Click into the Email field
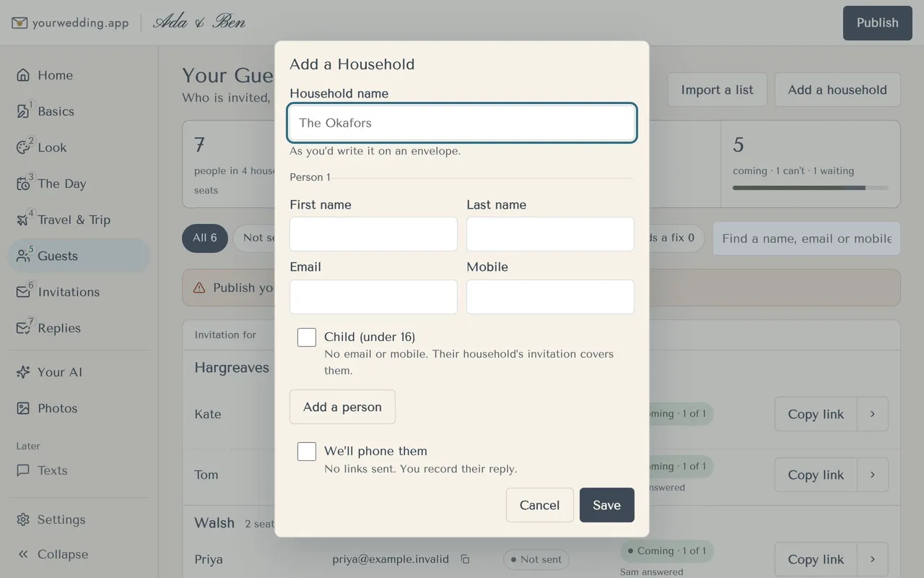Screen dimensions: 924x578 pyautogui.click(x=373, y=297)
